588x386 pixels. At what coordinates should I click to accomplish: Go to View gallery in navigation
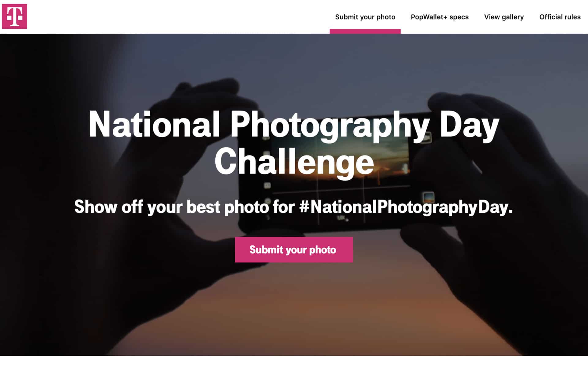[504, 17]
